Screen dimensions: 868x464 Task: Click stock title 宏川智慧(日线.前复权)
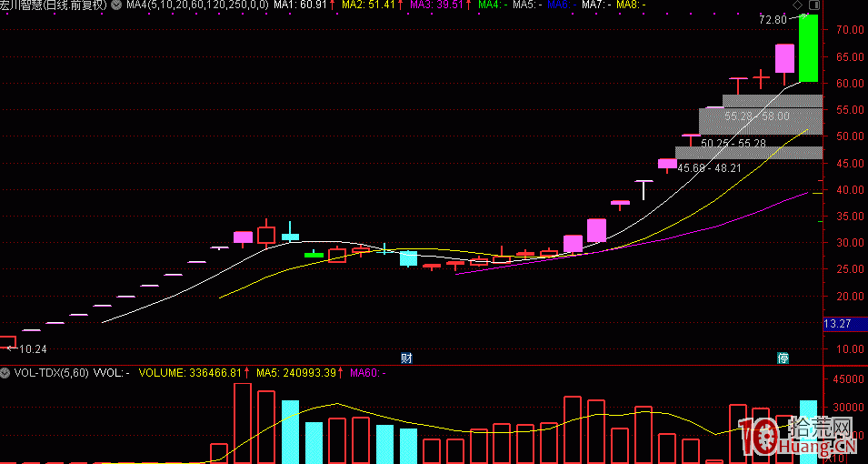tap(55, 5)
